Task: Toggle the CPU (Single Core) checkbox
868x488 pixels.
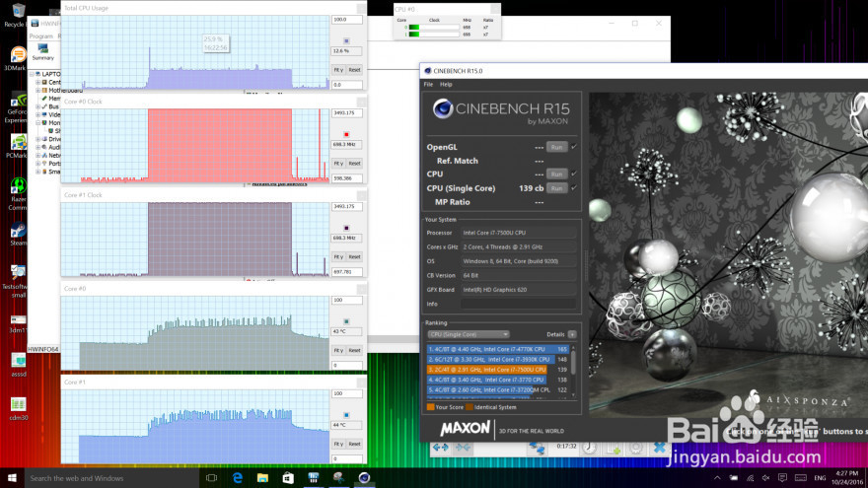Action: (573, 188)
